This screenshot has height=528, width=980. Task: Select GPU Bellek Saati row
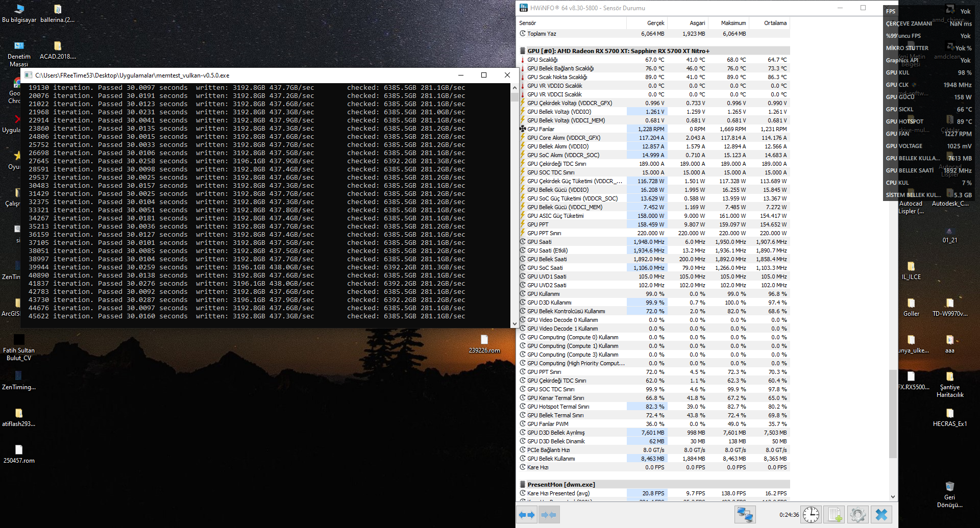coord(654,259)
